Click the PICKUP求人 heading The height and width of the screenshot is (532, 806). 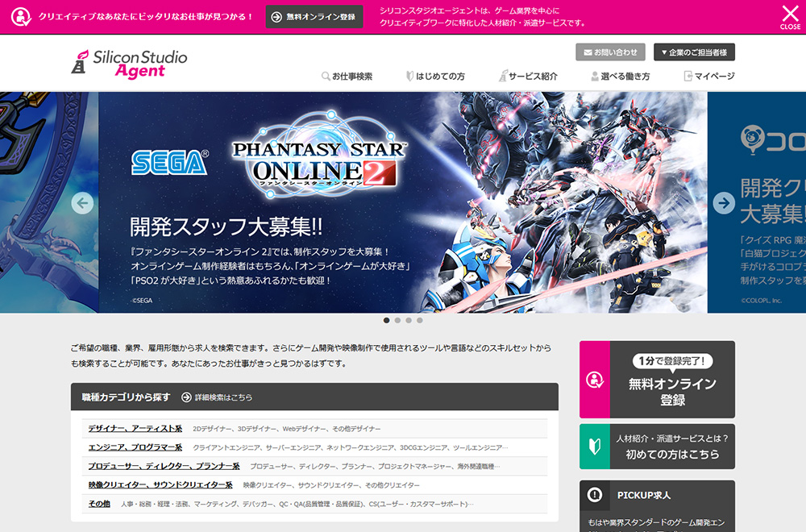(x=643, y=496)
